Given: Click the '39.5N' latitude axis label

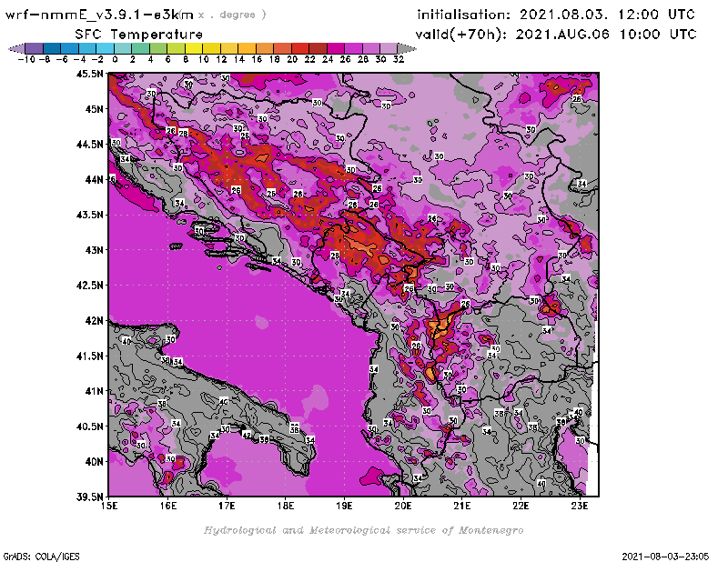Looking at the screenshot, I should click(89, 497).
